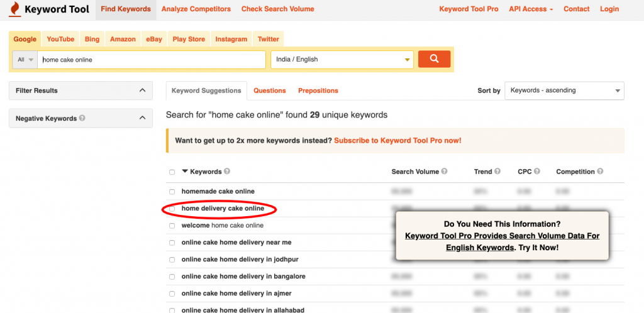
Task: Click keyword text 'home delivery cake online'
Action: pos(223,209)
